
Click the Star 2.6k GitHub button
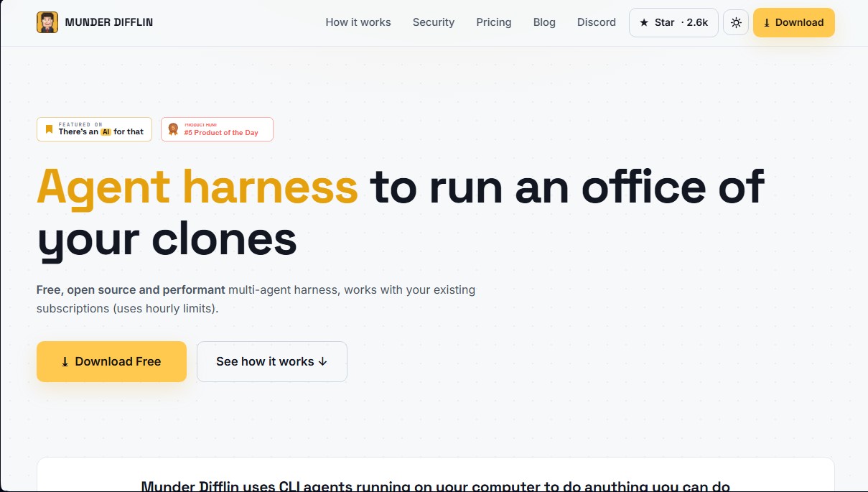pyautogui.click(x=673, y=22)
